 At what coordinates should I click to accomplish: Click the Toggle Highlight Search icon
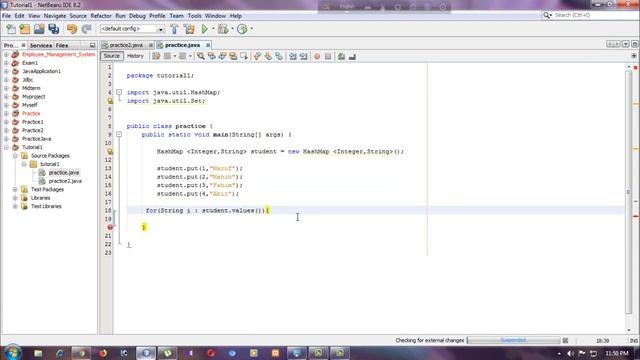(x=233, y=56)
